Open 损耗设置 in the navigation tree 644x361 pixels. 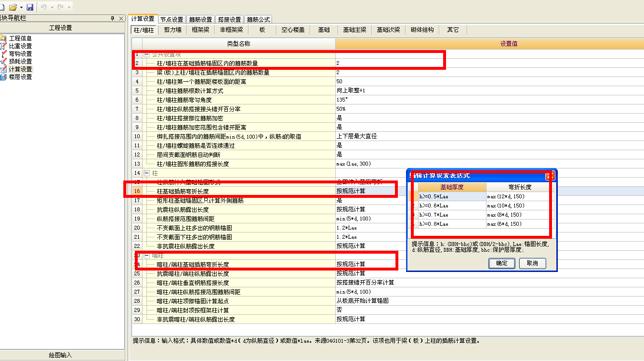point(20,61)
